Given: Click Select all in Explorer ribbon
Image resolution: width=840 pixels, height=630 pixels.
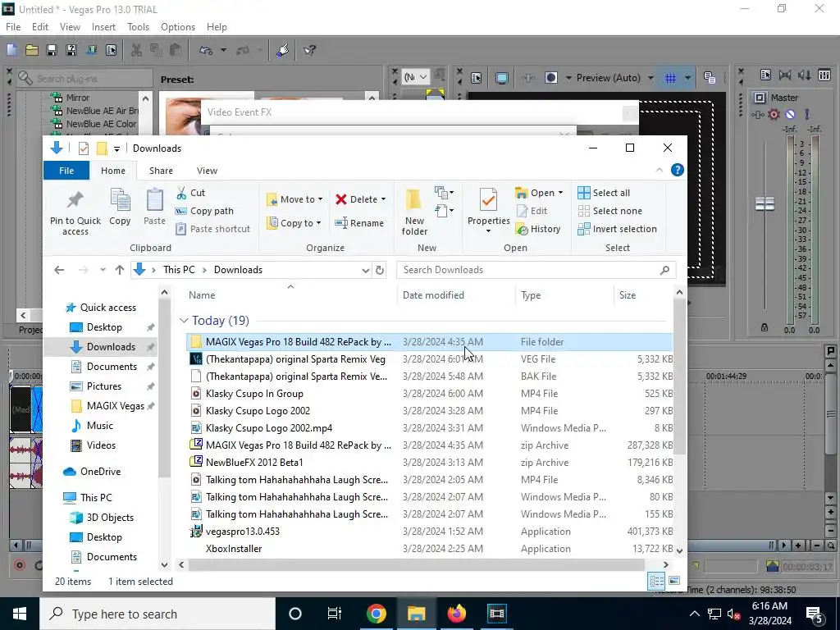Looking at the screenshot, I should click(x=605, y=193).
